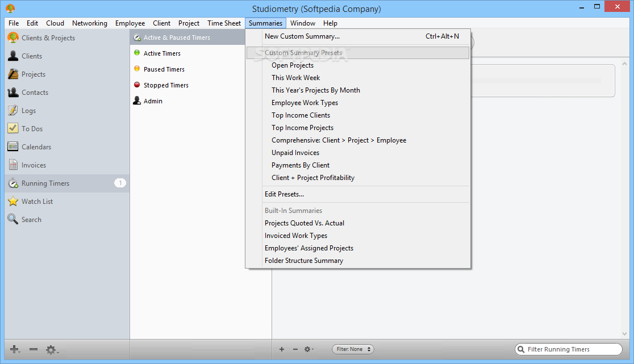Open the Contacts icon in sidebar
This screenshot has height=364, width=634.
(x=13, y=92)
